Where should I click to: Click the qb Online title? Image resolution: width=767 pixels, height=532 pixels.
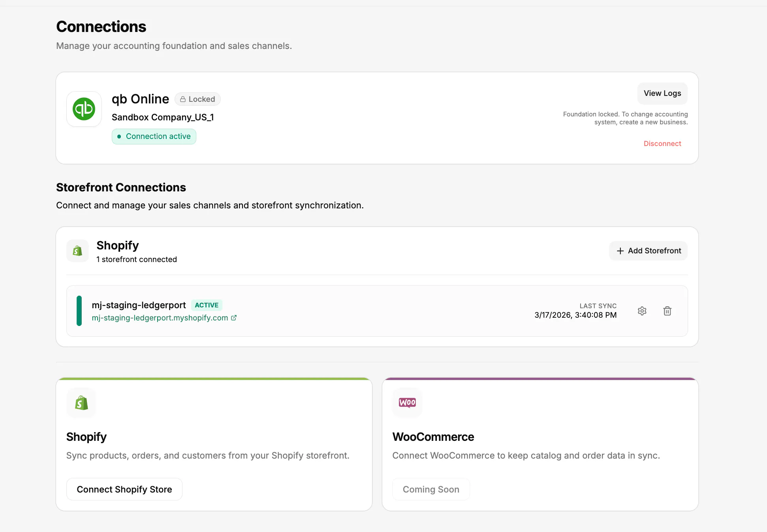pos(140,99)
